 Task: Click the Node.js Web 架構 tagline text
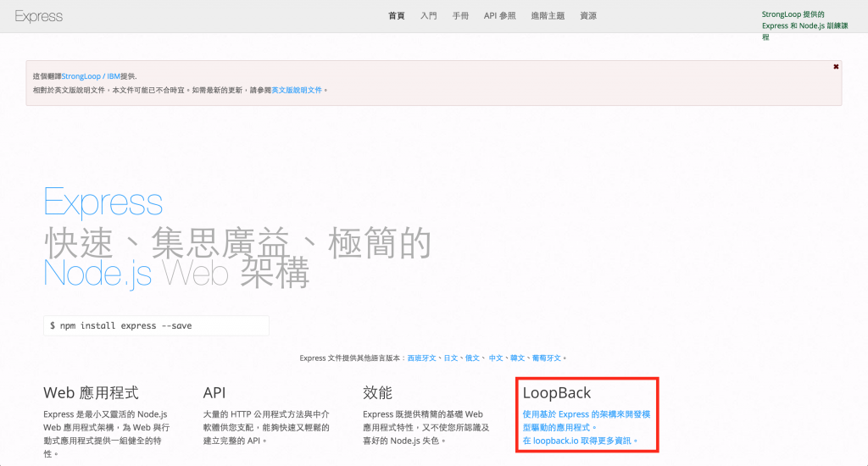click(x=176, y=274)
